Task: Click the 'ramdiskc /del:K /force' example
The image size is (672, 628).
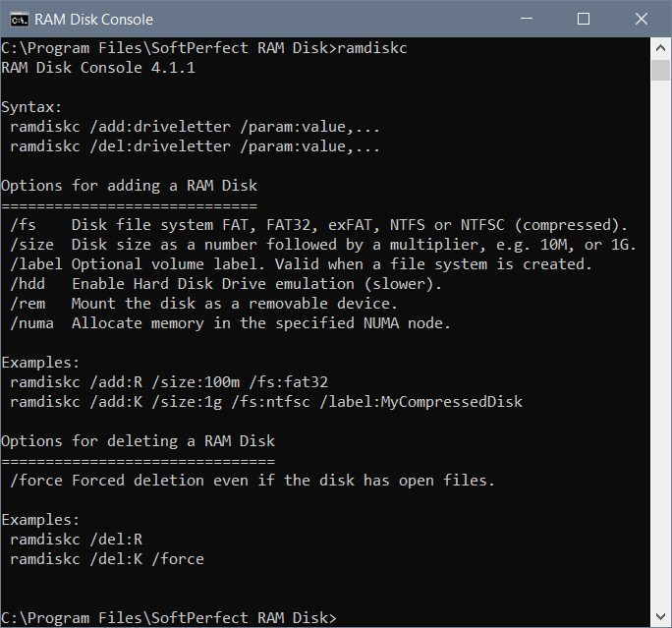Action: [107, 559]
